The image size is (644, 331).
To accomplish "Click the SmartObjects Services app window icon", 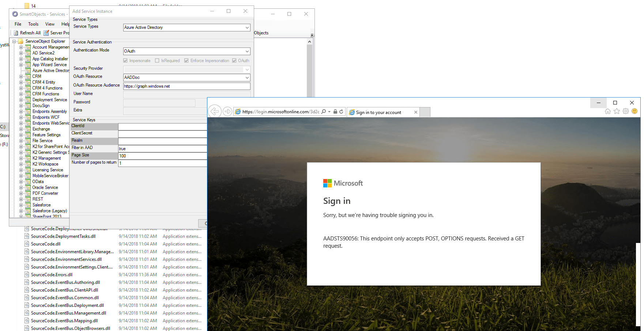I will coord(15,14).
